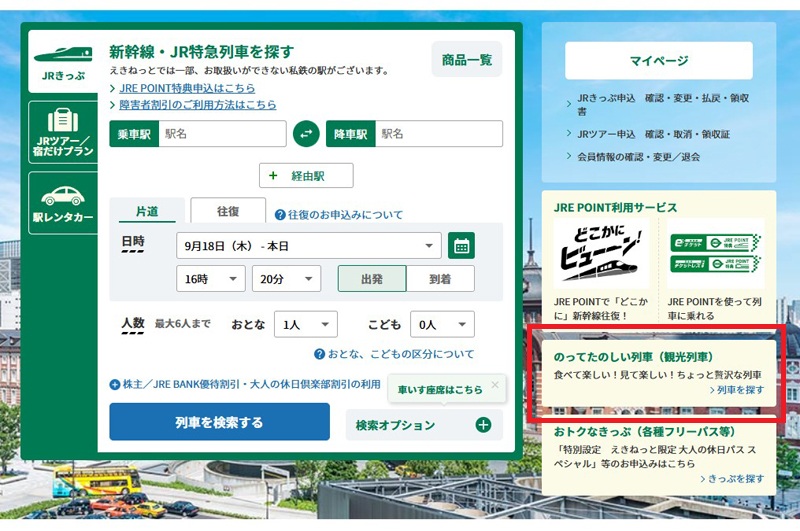
Task: Open the マイページ button
Action: [x=659, y=61]
